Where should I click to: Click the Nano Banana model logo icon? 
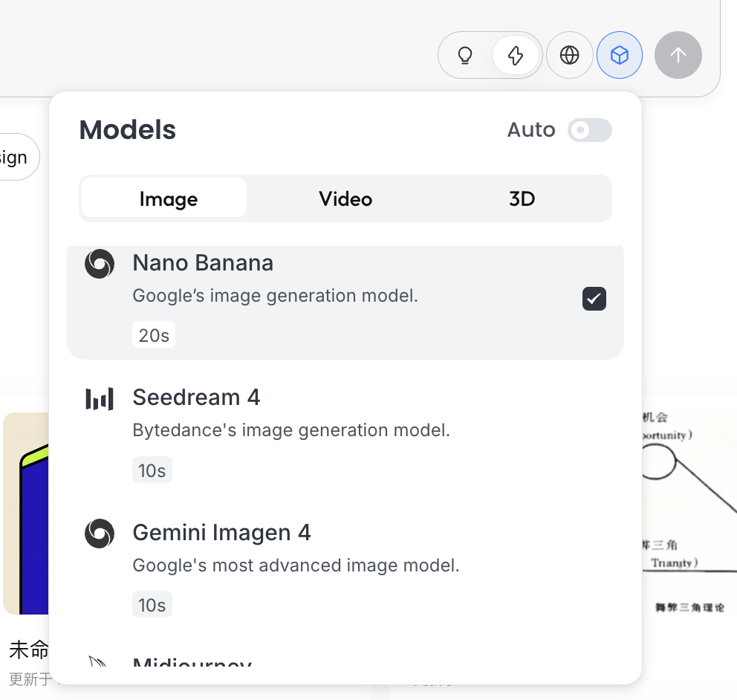point(100,264)
